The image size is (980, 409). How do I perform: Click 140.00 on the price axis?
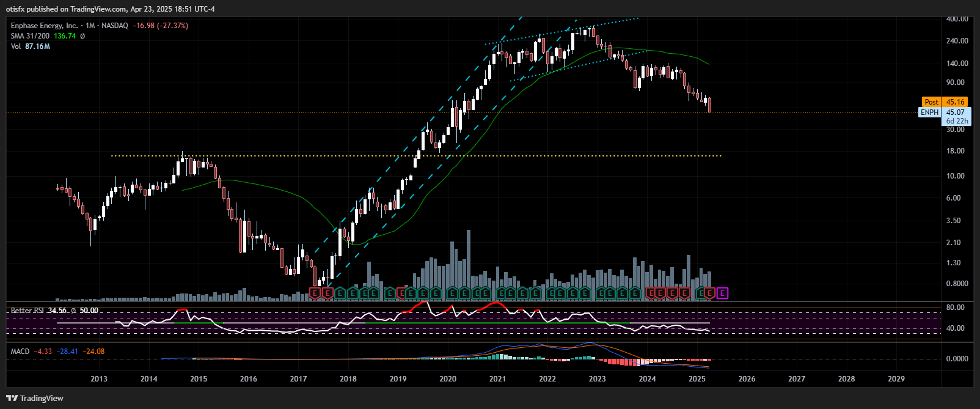[957, 64]
